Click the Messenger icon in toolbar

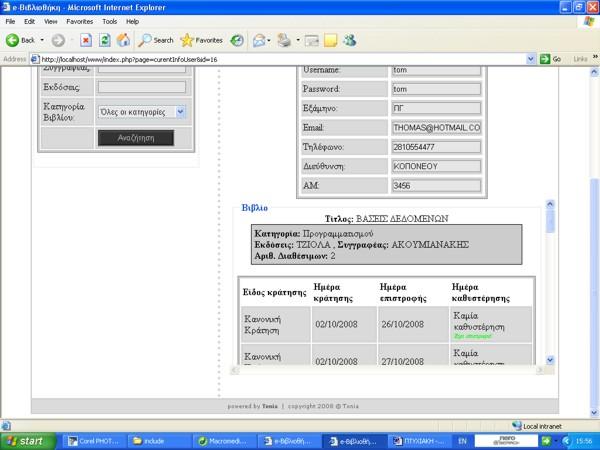(349, 40)
